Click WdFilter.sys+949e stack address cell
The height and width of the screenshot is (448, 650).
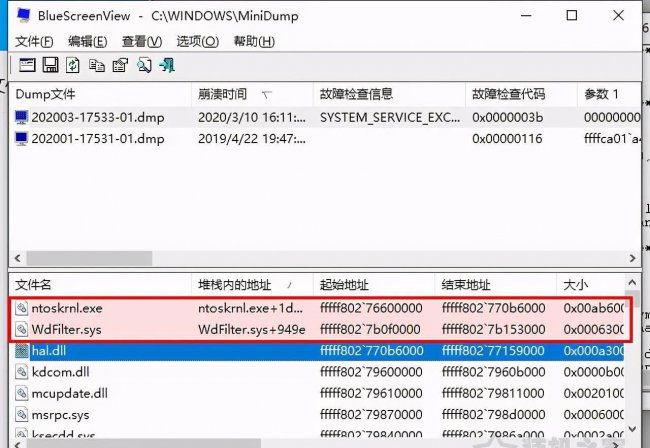[252, 329]
